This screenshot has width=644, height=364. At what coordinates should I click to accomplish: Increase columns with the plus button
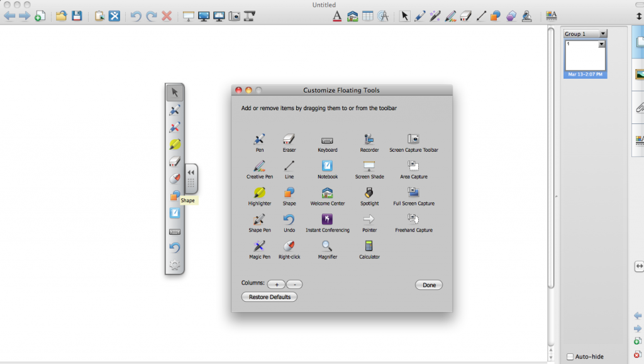coord(276,285)
